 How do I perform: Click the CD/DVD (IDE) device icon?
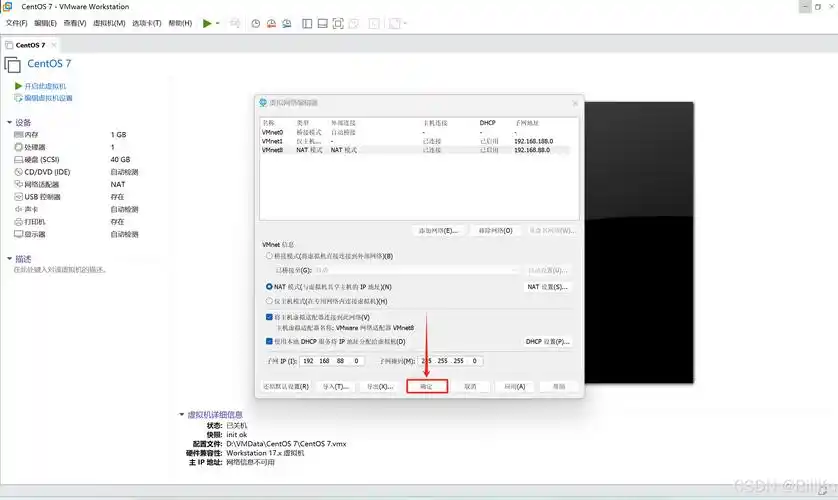pyautogui.click(x=18, y=172)
